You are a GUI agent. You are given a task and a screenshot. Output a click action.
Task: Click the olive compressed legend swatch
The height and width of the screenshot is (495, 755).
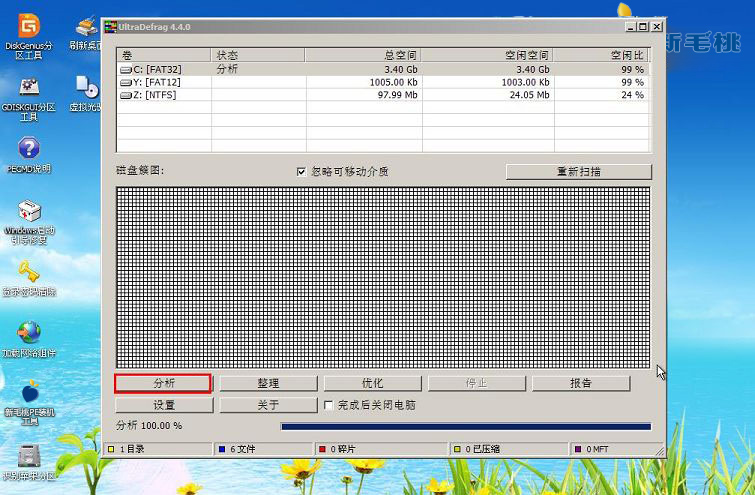point(457,449)
